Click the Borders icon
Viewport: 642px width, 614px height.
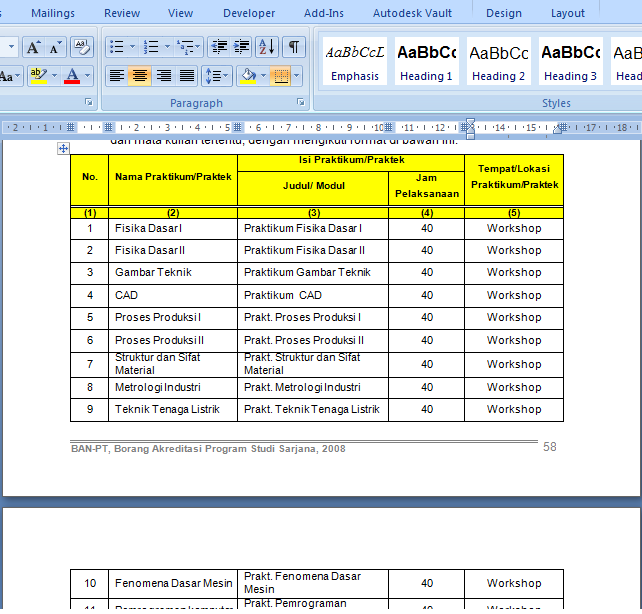281,76
